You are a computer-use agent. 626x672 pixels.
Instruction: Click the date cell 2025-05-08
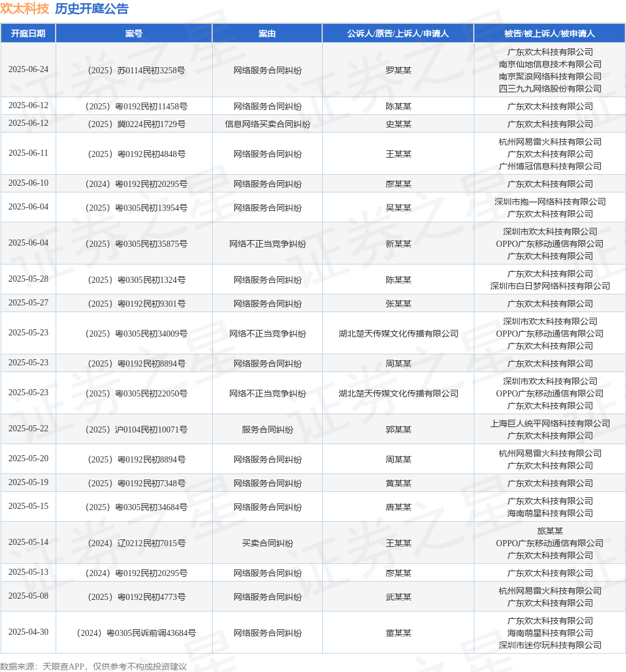28,596
